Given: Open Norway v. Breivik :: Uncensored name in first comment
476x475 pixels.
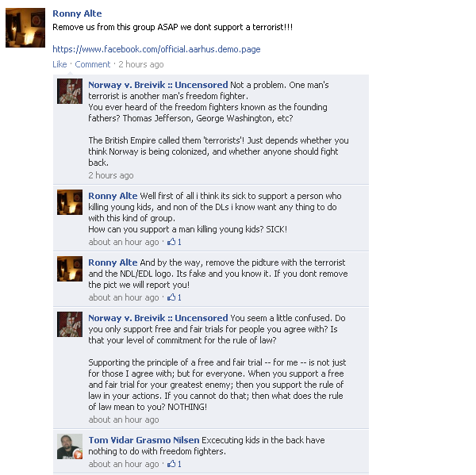Looking at the screenshot, I should pyautogui.click(x=158, y=85).
